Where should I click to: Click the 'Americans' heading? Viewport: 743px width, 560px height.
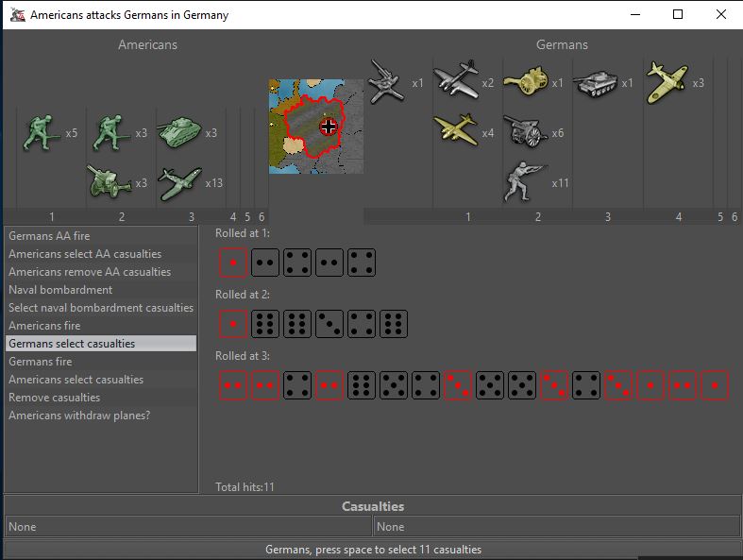[x=148, y=44]
